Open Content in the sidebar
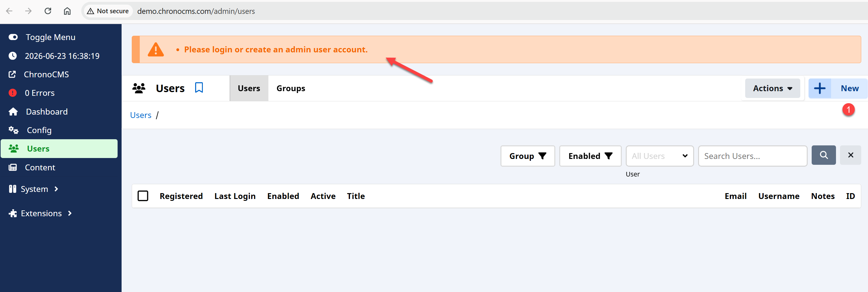Screen dimensions: 868x292 tap(40, 167)
